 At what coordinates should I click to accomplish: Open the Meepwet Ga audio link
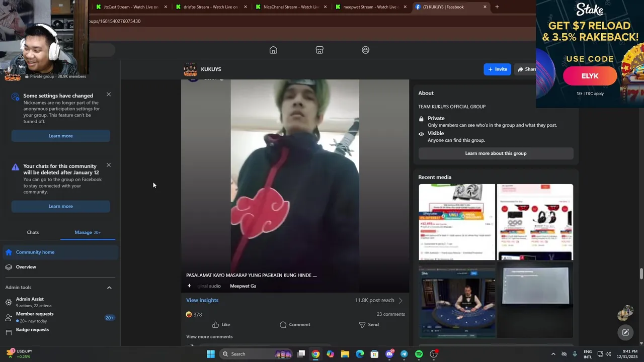point(243,286)
